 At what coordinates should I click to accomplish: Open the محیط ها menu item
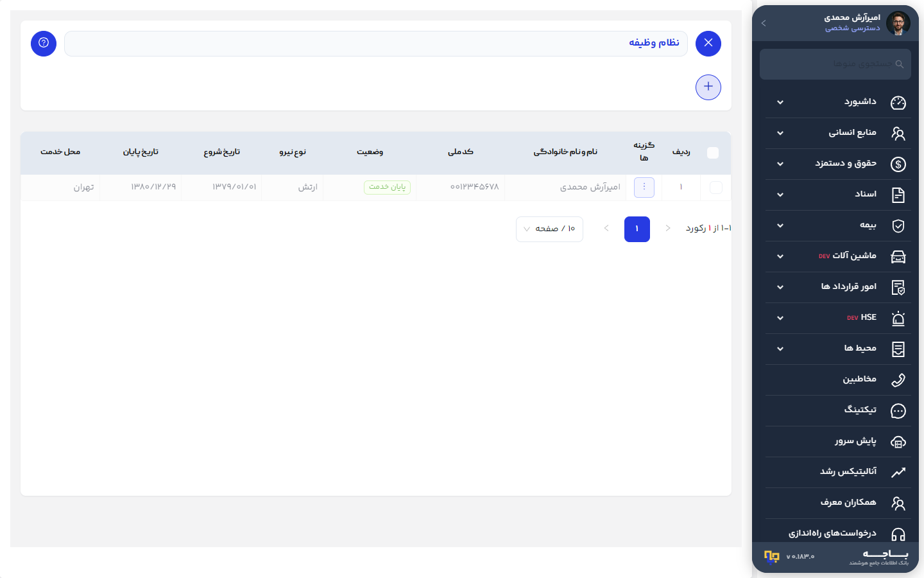click(x=838, y=349)
